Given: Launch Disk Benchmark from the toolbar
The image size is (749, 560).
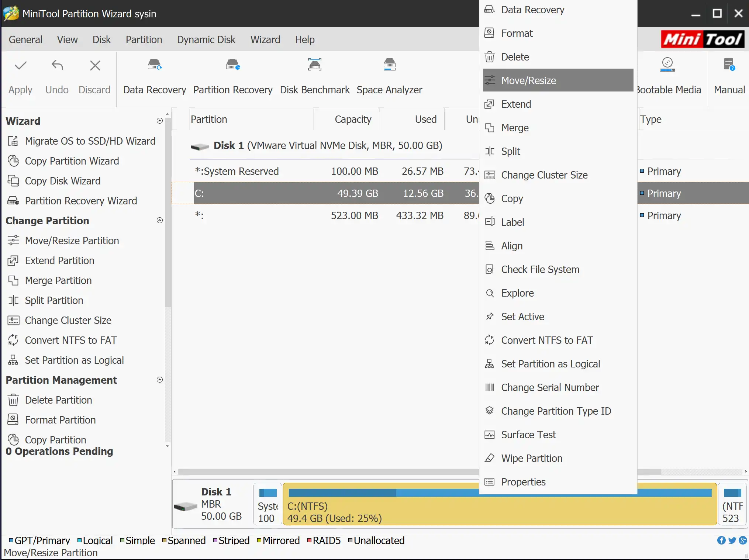Looking at the screenshot, I should pyautogui.click(x=315, y=77).
